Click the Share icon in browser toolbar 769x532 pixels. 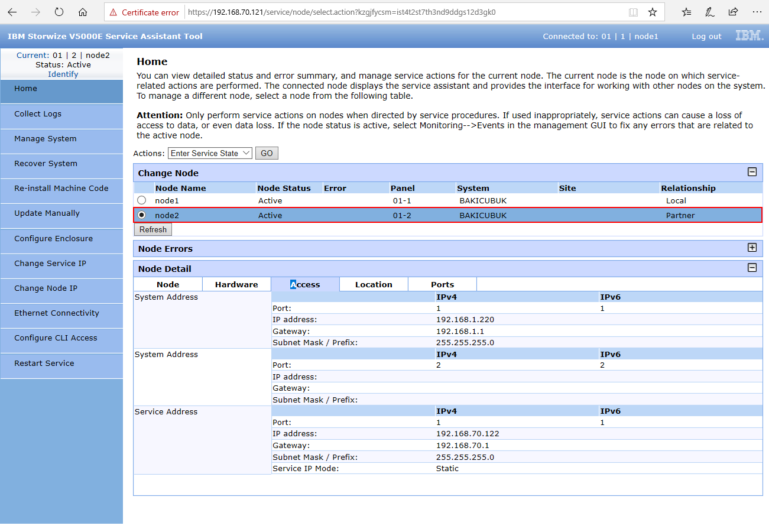734,12
